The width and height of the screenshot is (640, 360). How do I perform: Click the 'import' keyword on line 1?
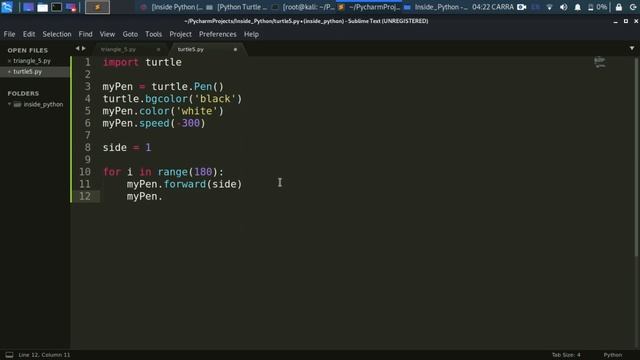[x=121, y=62]
